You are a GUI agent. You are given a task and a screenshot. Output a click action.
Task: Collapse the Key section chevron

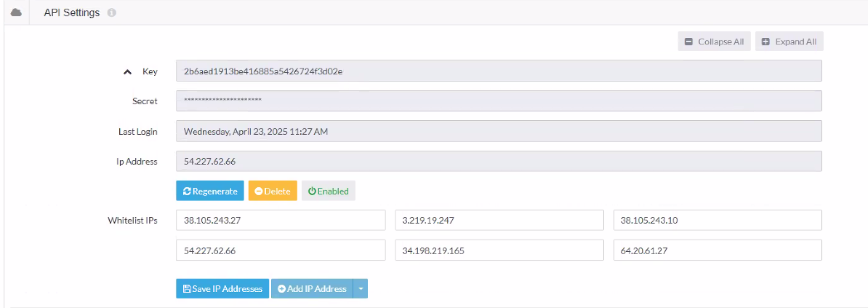pos(128,71)
